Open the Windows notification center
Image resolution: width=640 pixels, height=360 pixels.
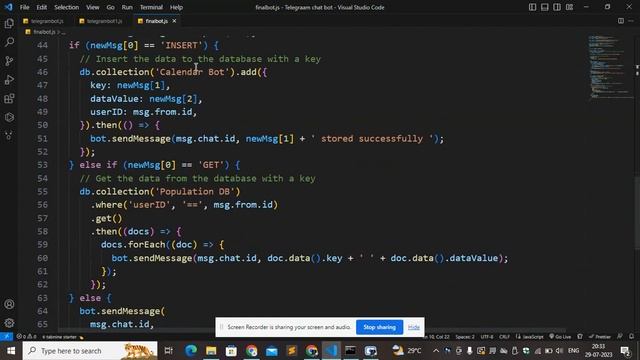625,351
